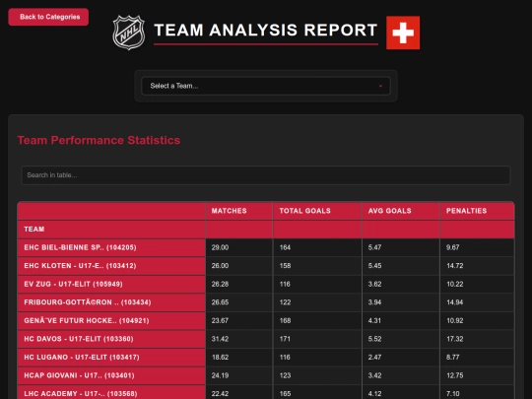
Task: Click penalties 8.77 for HC Lugano
Action: click(x=452, y=358)
